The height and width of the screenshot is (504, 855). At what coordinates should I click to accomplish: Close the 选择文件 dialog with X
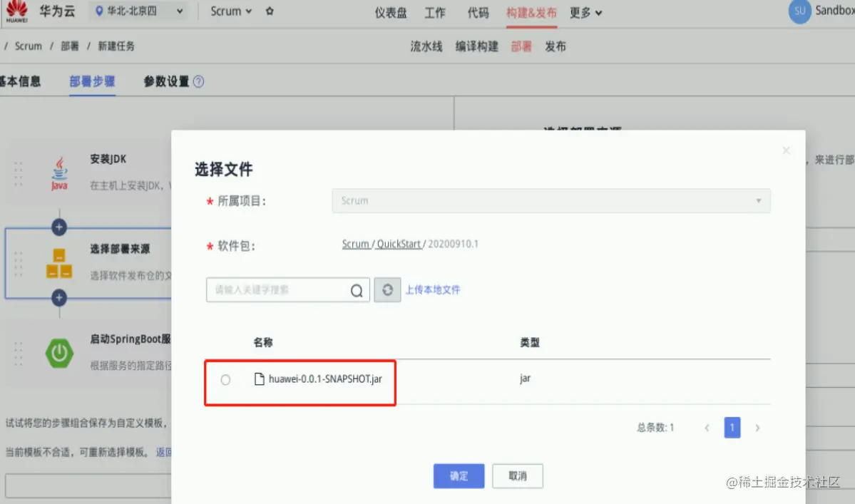tap(786, 150)
